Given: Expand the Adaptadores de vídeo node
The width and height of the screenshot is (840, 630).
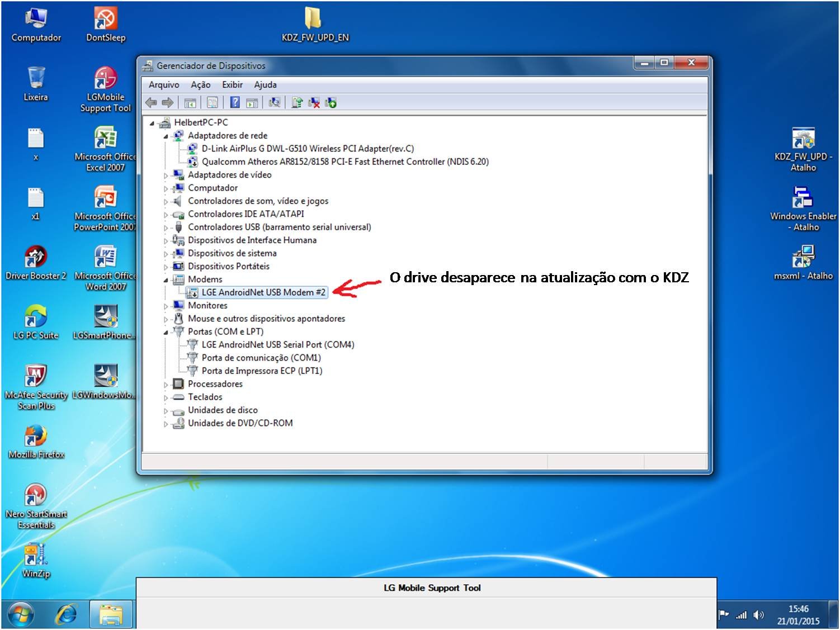Looking at the screenshot, I should tap(166, 176).
